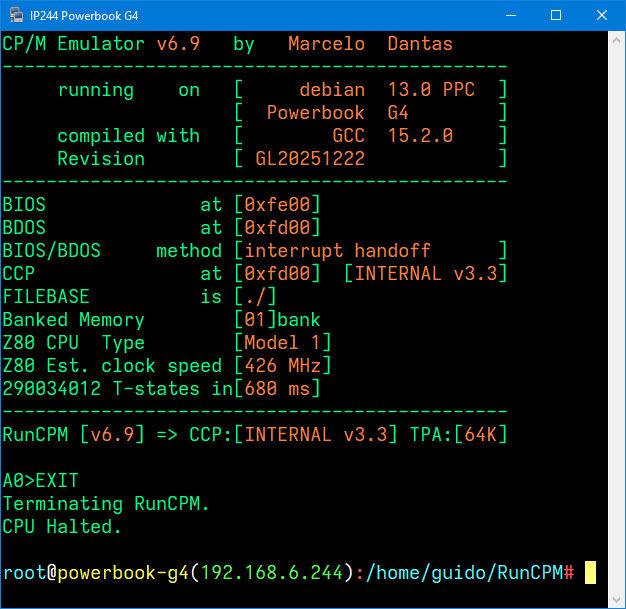Image resolution: width=626 pixels, height=609 pixels.
Task: Click BDOS address '0xfd00'
Action: [x=277, y=228]
